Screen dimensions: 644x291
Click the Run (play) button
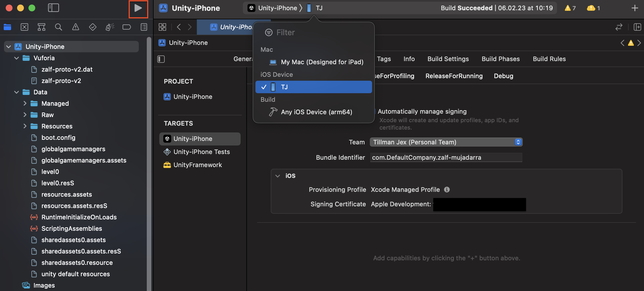coord(138,8)
